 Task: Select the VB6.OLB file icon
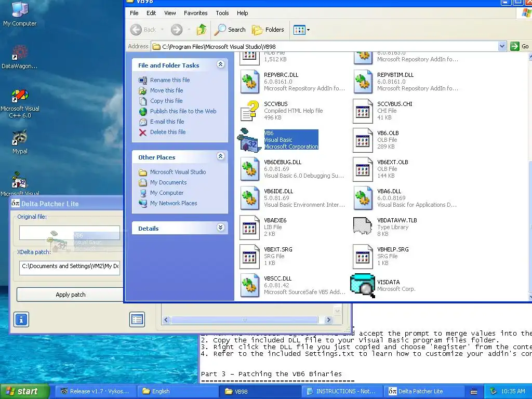coord(363,140)
